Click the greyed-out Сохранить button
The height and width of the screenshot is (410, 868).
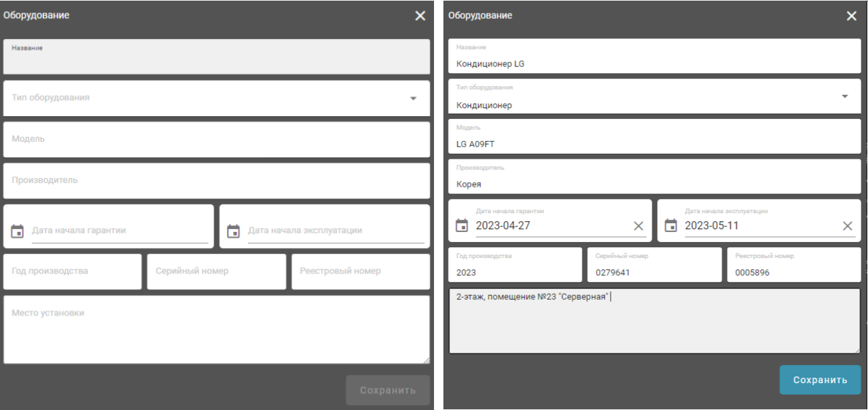tap(388, 390)
